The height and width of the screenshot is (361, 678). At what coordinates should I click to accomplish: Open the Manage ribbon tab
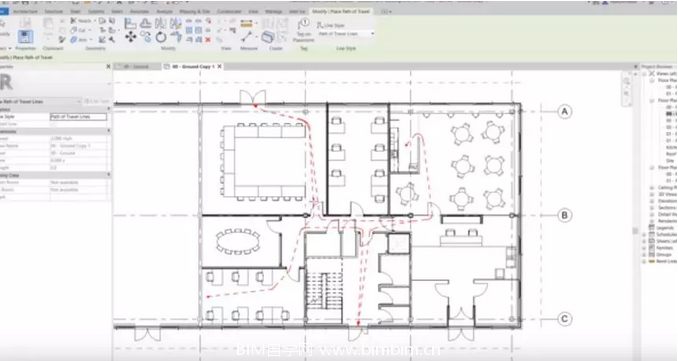[x=273, y=12]
